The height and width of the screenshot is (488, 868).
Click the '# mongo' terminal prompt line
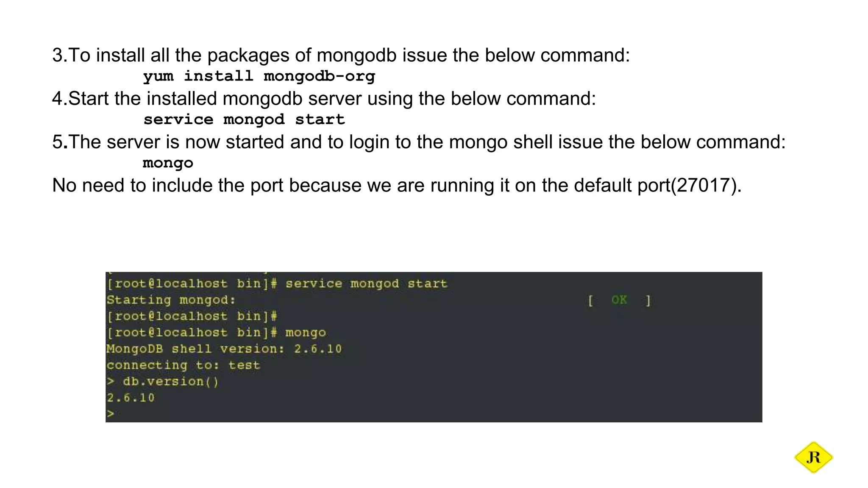(x=216, y=333)
